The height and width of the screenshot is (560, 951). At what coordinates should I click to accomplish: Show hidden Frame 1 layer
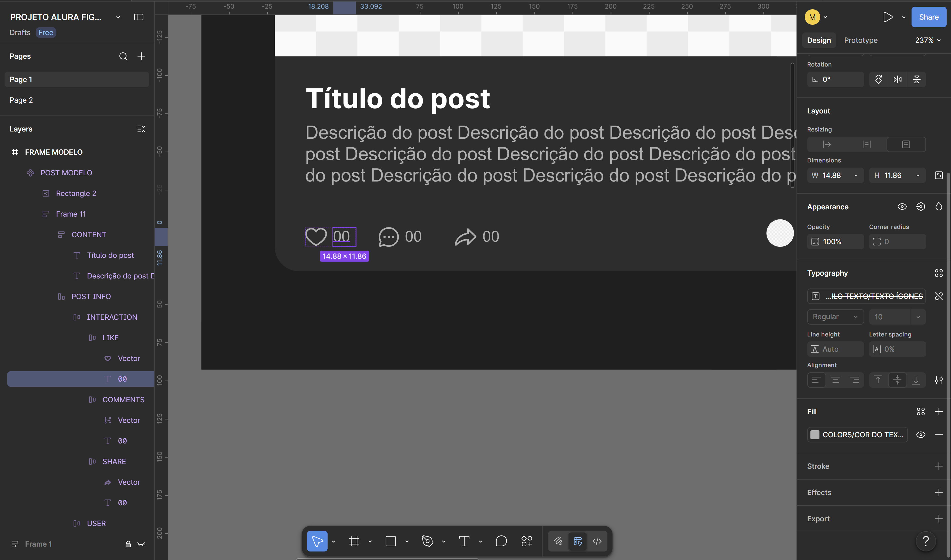pos(141,544)
